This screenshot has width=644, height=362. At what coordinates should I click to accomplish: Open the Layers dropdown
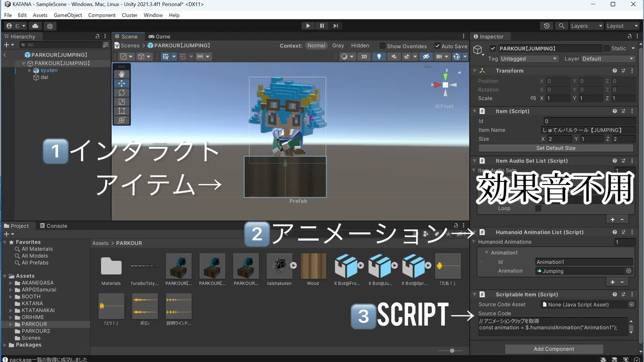click(585, 26)
